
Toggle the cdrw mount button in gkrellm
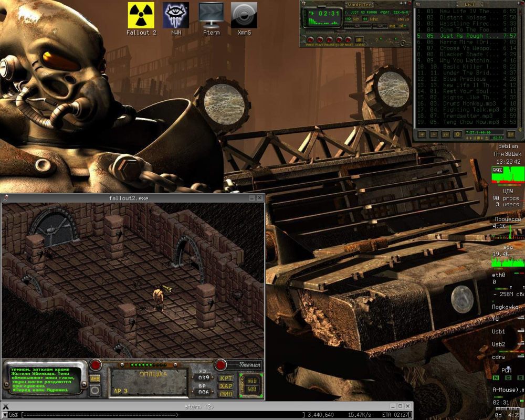click(x=521, y=356)
